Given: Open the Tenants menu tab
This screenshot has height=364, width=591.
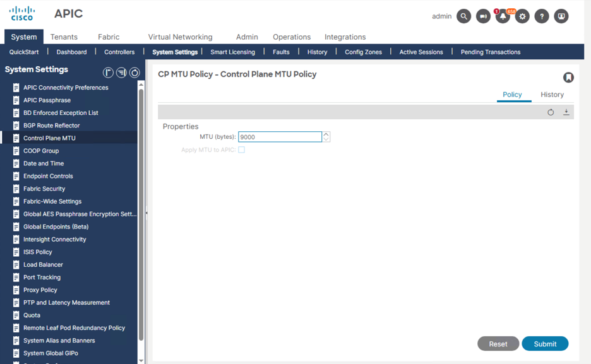Looking at the screenshot, I should coord(64,37).
